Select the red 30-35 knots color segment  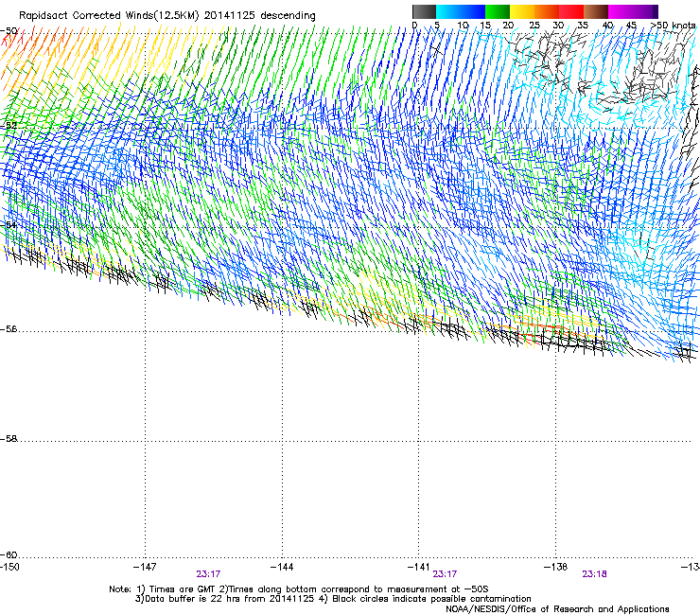pyautogui.click(x=571, y=11)
